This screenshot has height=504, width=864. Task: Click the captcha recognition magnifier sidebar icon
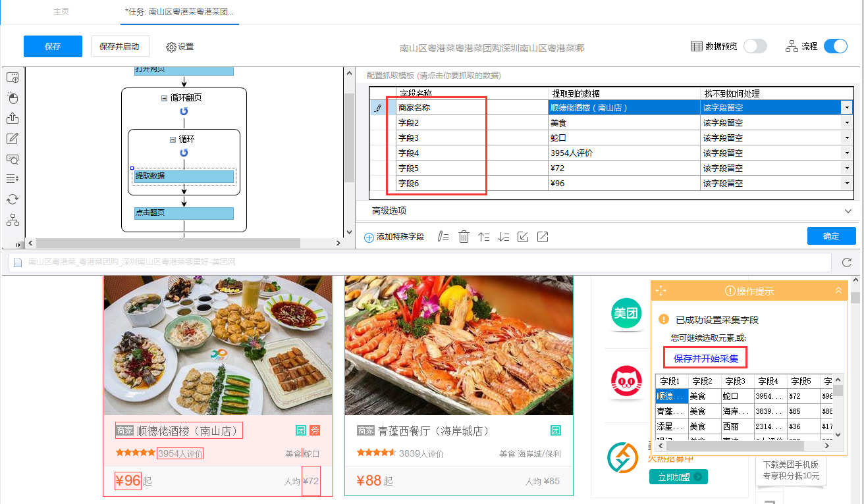13,159
